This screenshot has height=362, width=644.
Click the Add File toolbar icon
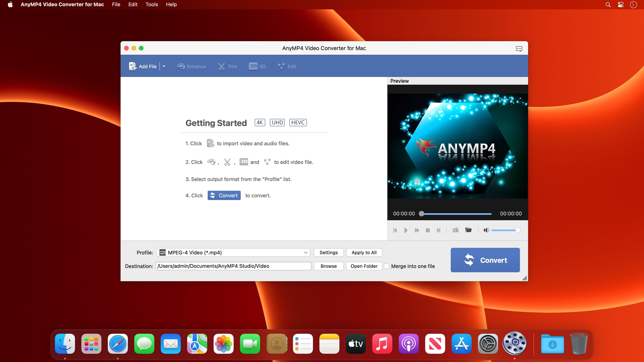pos(132,66)
